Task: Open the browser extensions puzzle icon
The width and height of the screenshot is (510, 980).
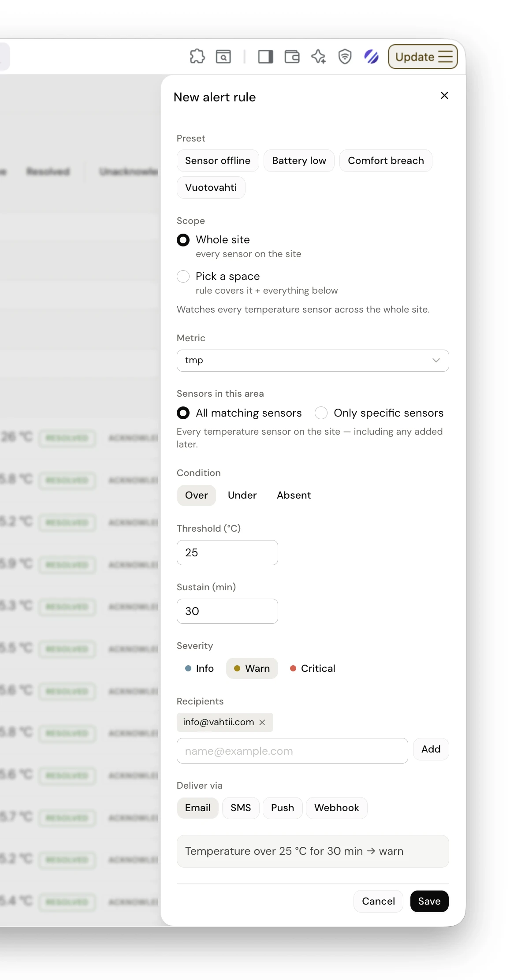Action: coord(197,57)
